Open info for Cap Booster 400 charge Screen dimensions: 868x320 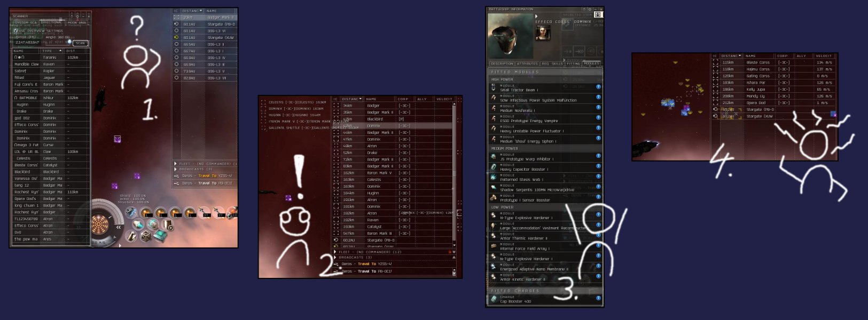598,298
